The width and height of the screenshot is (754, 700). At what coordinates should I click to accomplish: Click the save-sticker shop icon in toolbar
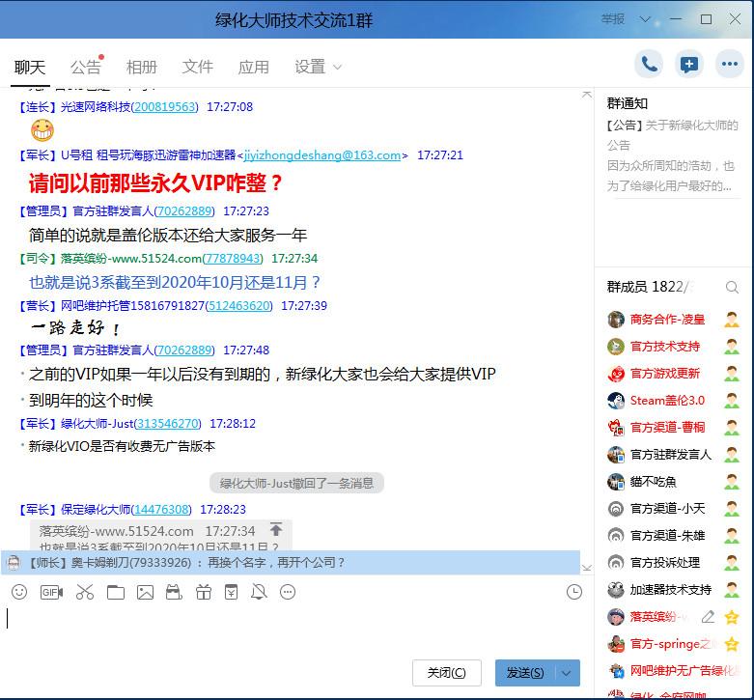point(174,592)
